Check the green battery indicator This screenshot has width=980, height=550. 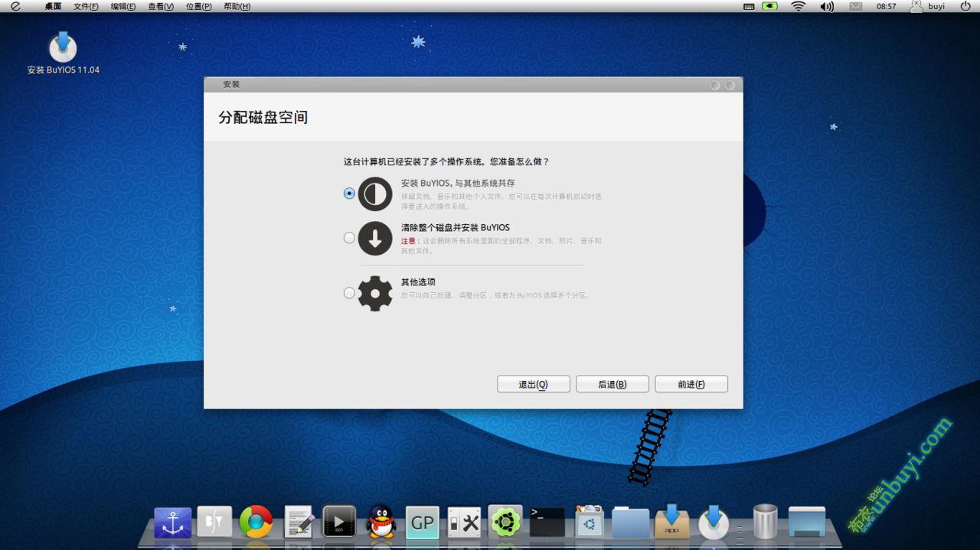pos(769,6)
